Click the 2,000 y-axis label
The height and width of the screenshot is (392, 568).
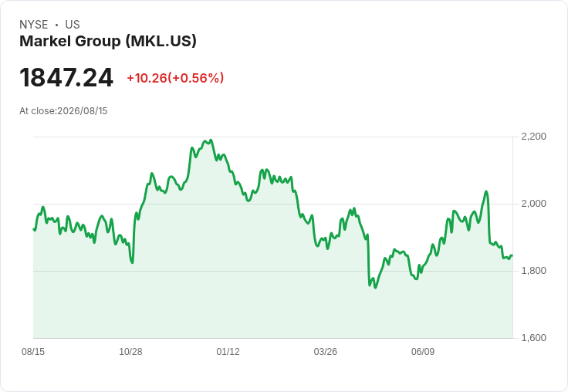coord(533,204)
